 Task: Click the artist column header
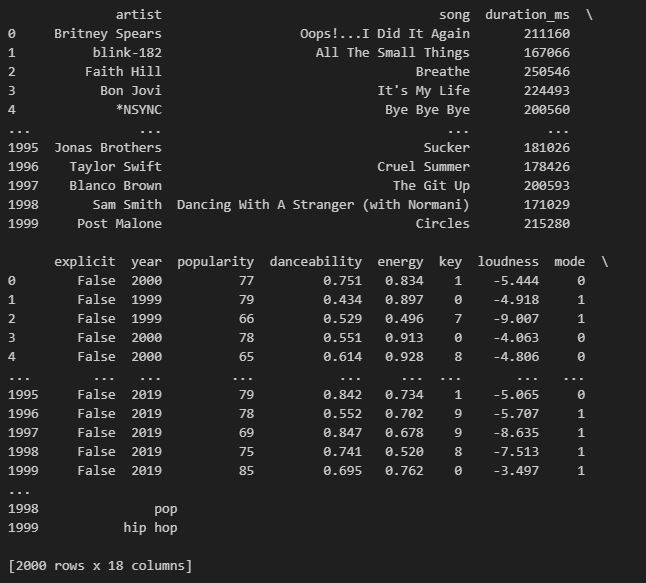pyautogui.click(x=139, y=15)
